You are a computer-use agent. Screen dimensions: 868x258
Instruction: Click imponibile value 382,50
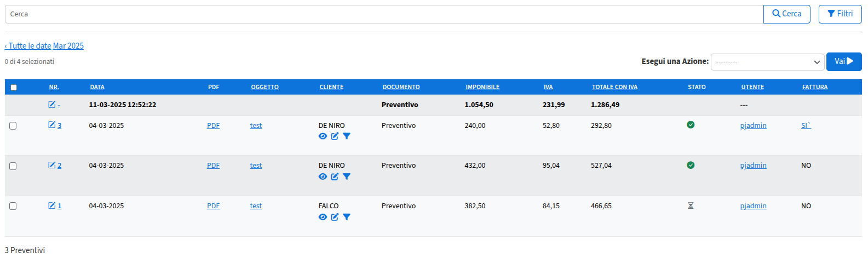tap(475, 206)
